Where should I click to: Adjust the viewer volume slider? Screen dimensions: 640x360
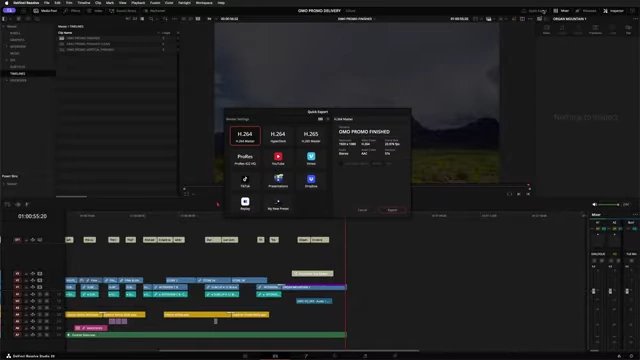tap(609, 204)
